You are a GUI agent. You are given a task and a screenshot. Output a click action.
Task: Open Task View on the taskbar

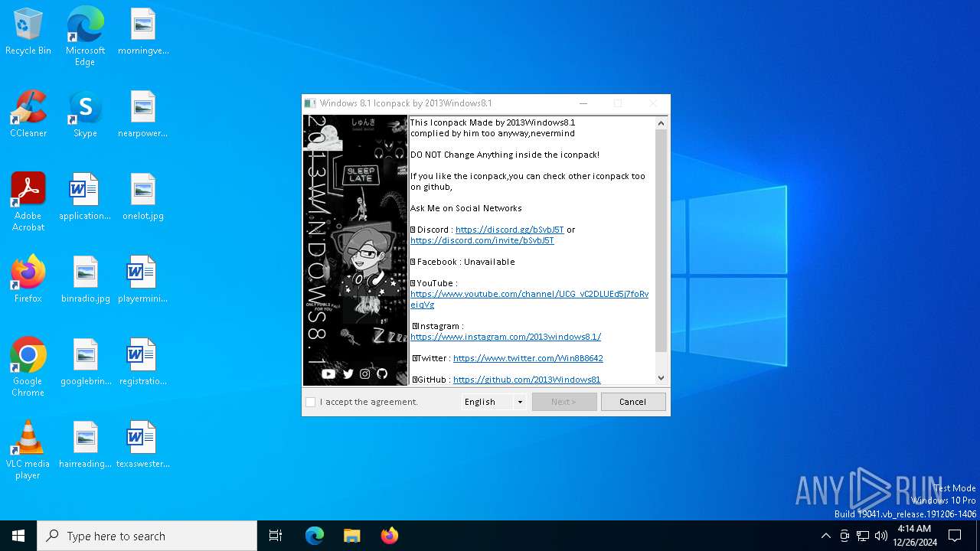276,536
